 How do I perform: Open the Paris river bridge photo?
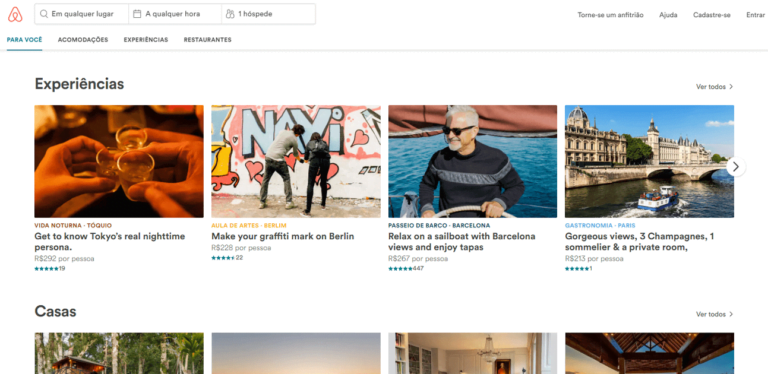[x=649, y=161]
